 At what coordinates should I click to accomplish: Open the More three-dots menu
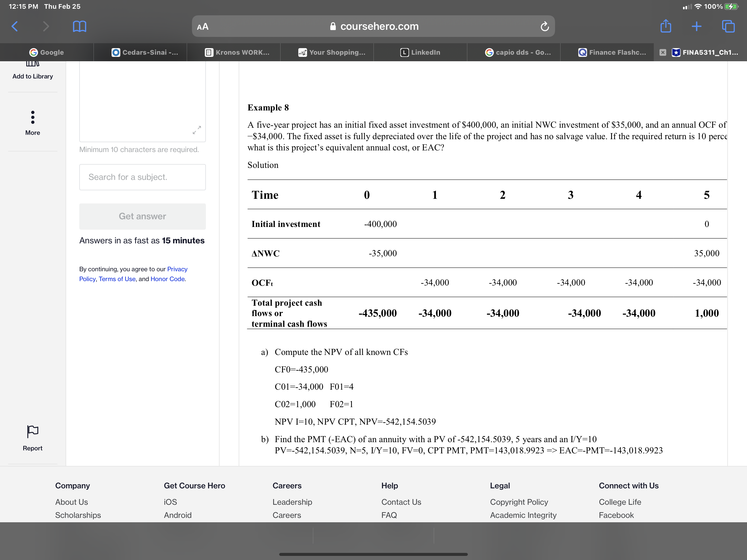tap(33, 118)
